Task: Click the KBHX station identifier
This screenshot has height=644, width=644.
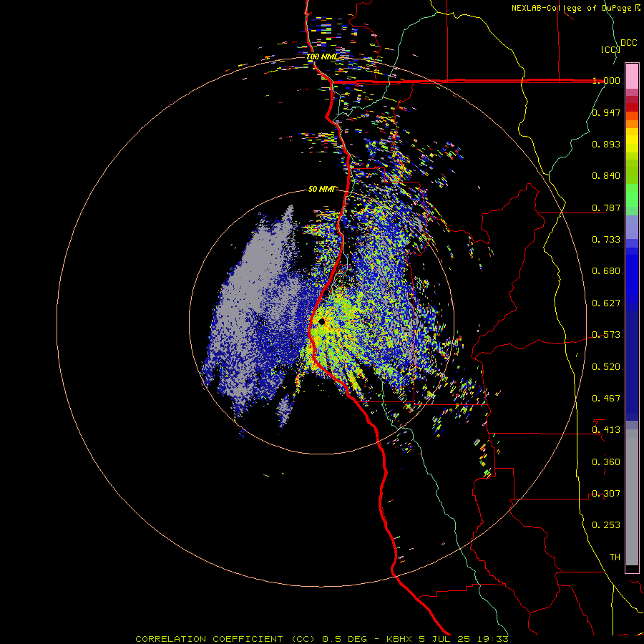Action: coord(399,639)
